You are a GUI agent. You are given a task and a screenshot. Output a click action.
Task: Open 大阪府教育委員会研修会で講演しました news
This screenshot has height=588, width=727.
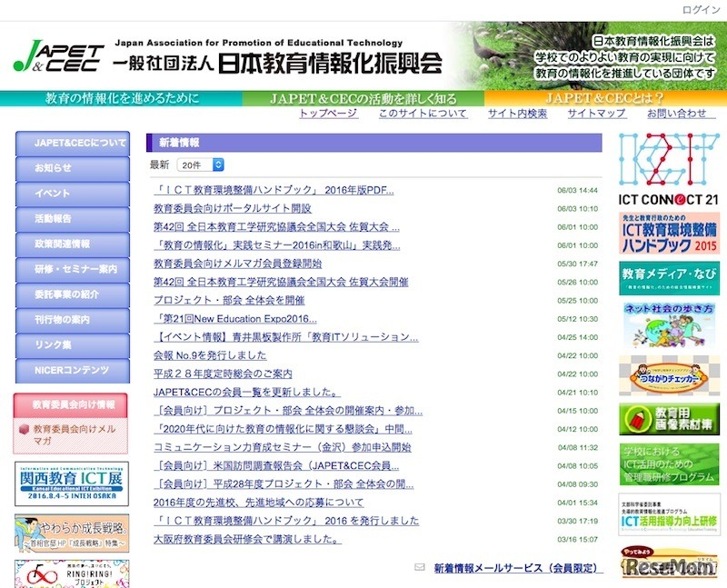[x=247, y=539]
